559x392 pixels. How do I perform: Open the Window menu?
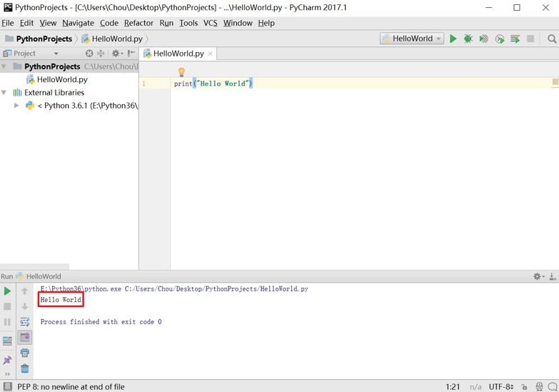tap(238, 23)
